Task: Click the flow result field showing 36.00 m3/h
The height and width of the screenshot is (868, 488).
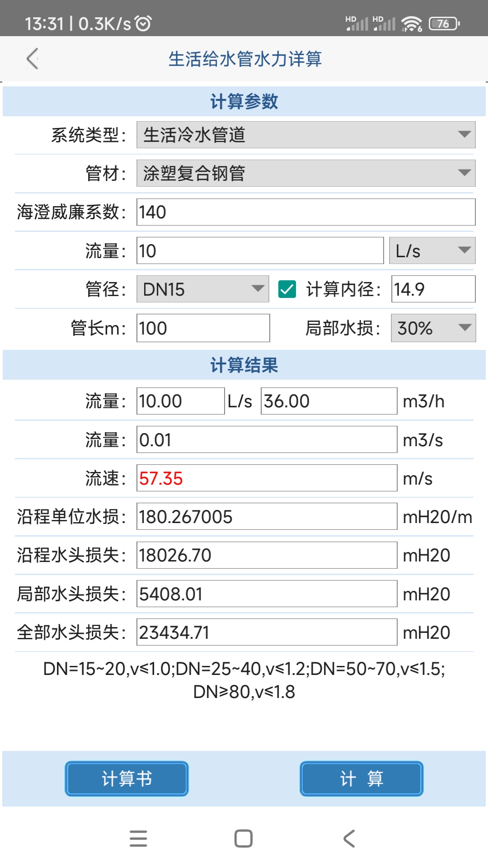Action: (x=329, y=401)
